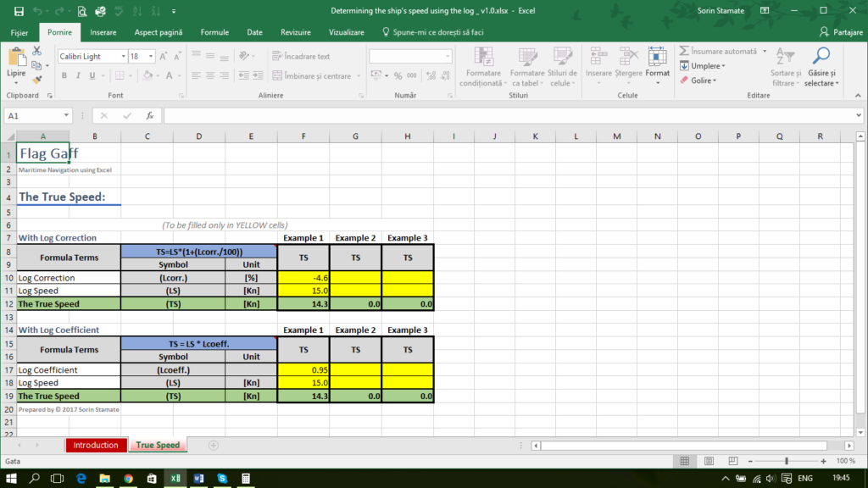Switch to the Introduction sheet tab
The height and width of the screenshot is (488, 868).
point(96,445)
